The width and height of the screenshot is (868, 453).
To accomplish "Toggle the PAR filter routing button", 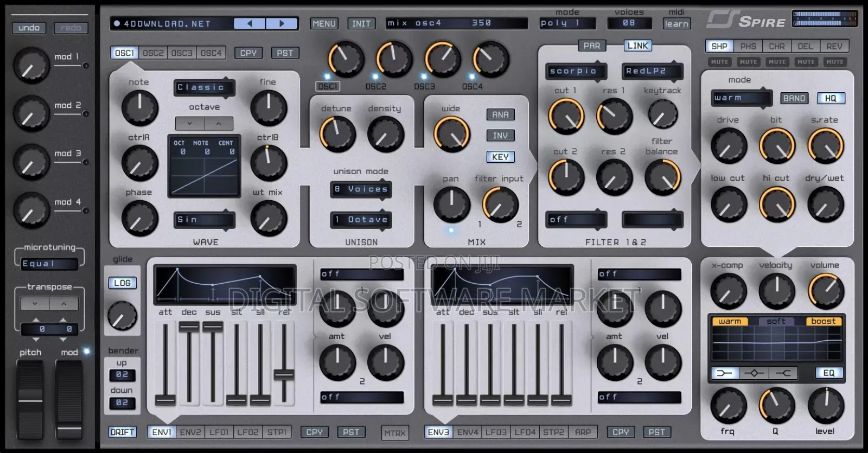I will tap(591, 46).
